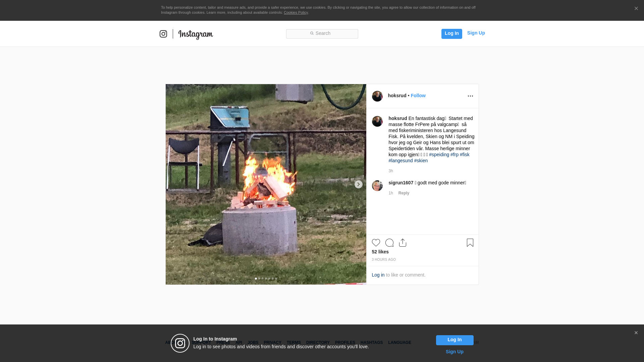644x362 pixels.
Task: Open the #speiding hashtag
Action: [439, 155]
